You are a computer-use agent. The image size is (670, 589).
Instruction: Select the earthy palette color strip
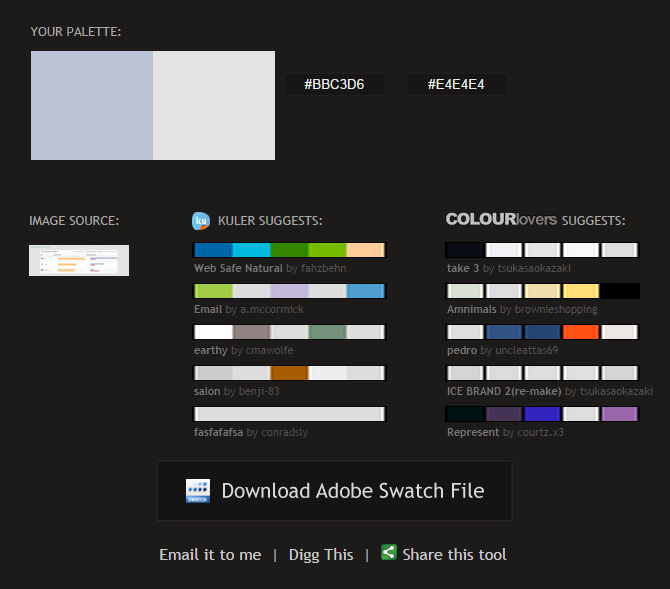pos(289,332)
